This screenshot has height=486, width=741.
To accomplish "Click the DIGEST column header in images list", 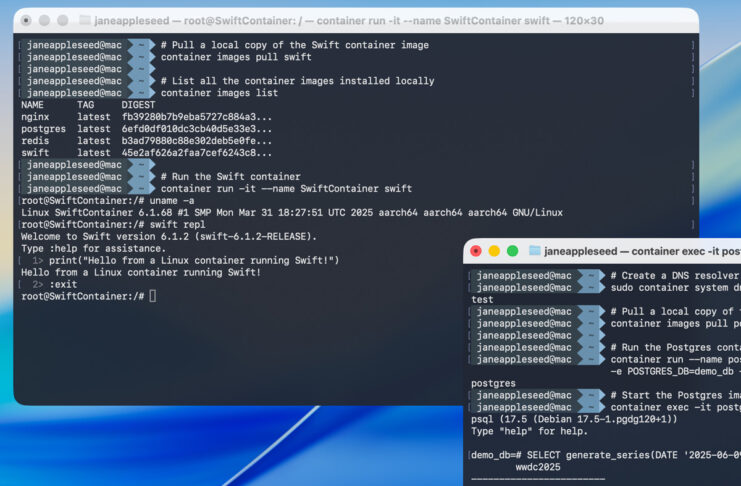I will (x=138, y=105).
